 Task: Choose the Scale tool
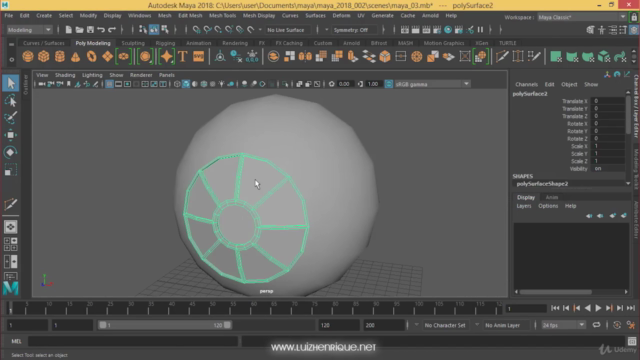pyautogui.click(x=11, y=170)
